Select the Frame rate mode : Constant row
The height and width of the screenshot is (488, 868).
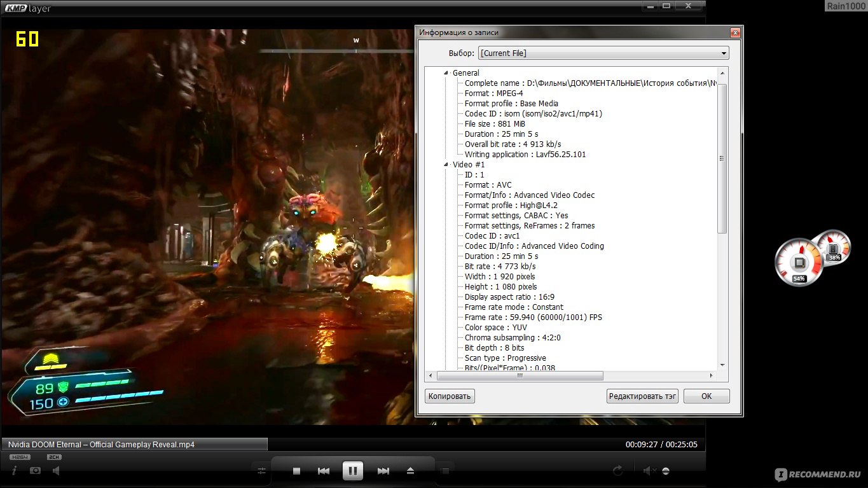click(x=514, y=307)
